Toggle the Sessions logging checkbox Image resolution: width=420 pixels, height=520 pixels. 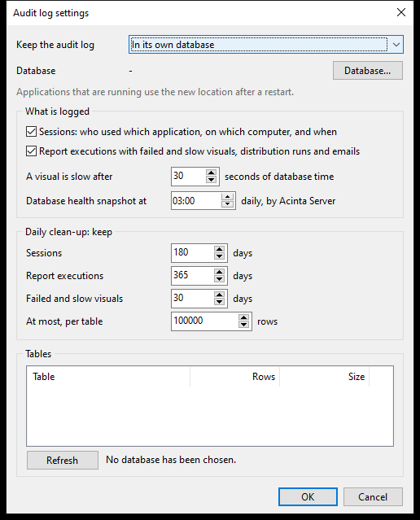(x=31, y=132)
